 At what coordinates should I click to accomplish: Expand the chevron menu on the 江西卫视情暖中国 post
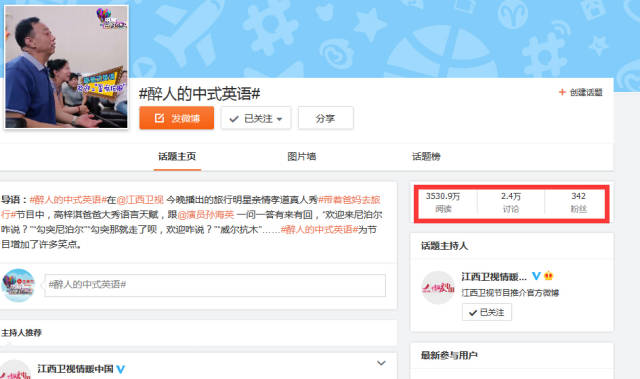pos(381,363)
